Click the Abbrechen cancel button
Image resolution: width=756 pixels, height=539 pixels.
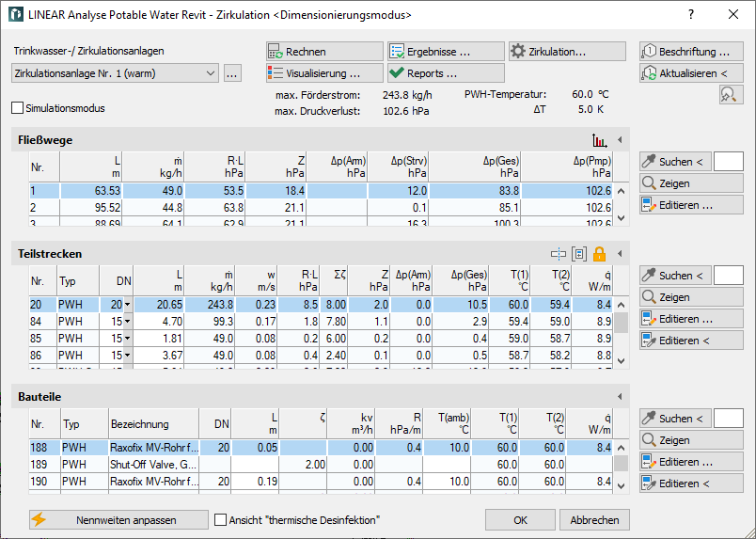[x=594, y=519]
